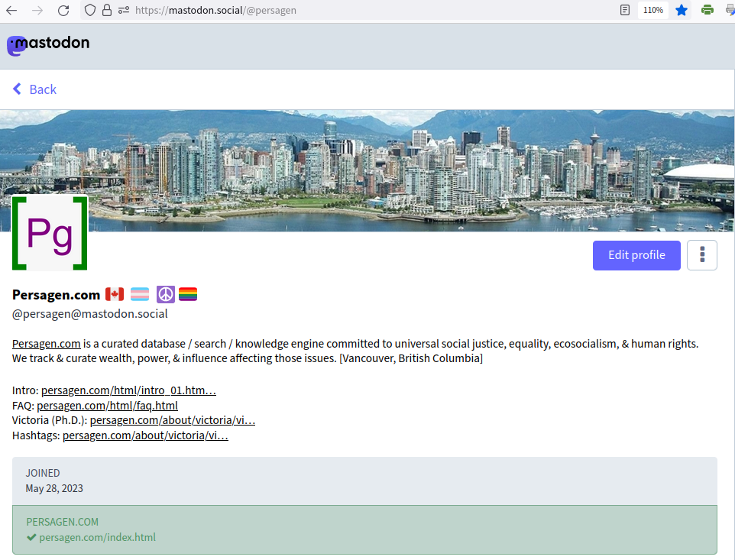Click the peace symbol emoji
735x560 pixels.
[166, 294]
